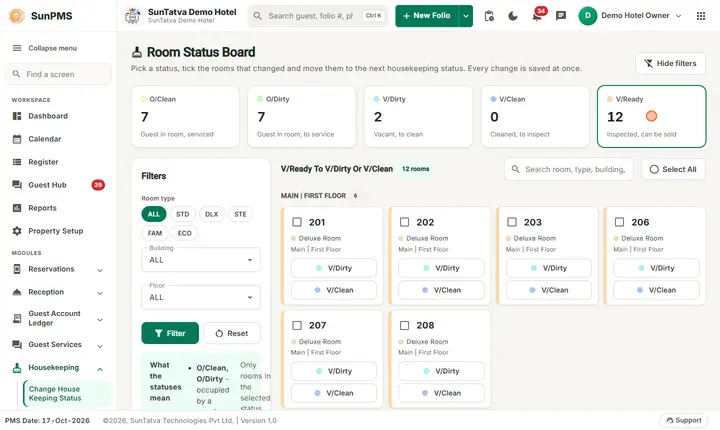The image size is (720, 430).
Task: Open Property Setup gear item
Action: click(58, 231)
